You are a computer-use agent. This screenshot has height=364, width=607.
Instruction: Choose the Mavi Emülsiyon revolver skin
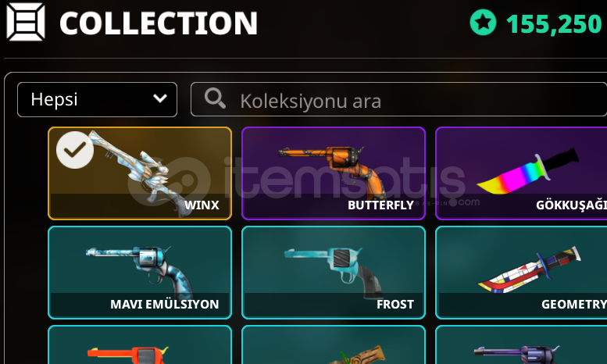[x=140, y=273]
